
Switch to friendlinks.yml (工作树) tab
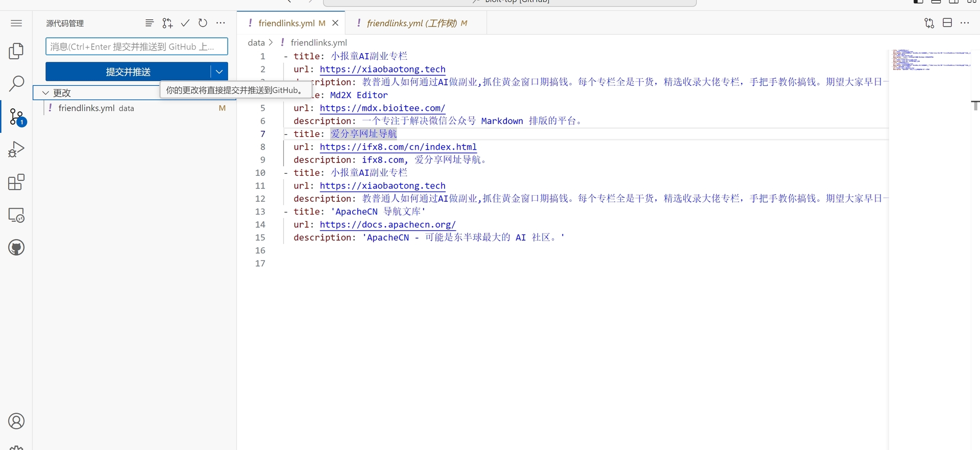[x=411, y=23]
